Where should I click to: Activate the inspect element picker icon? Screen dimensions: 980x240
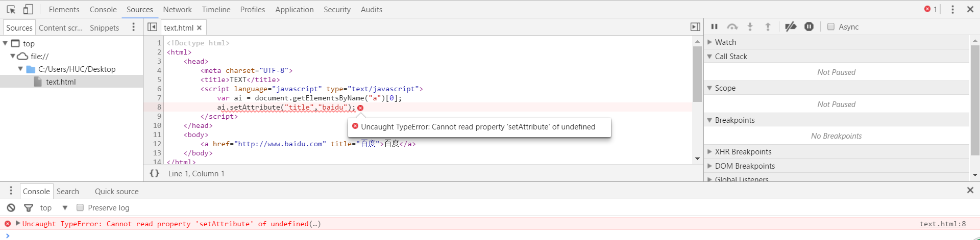tap(11, 9)
